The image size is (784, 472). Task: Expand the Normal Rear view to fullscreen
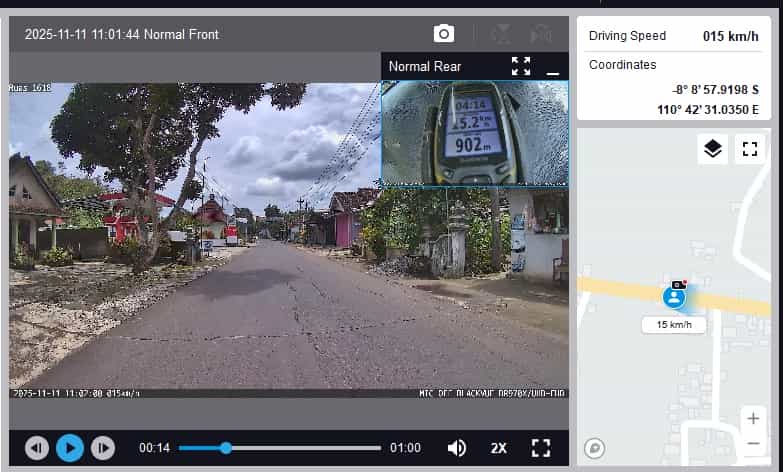coord(521,66)
